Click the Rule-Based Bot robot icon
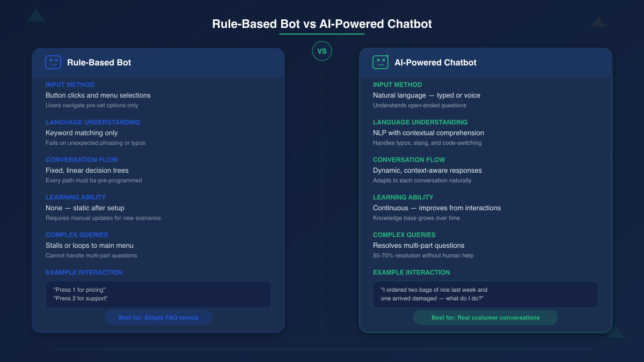This screenshot has width=644, height=362. point(53,62)
